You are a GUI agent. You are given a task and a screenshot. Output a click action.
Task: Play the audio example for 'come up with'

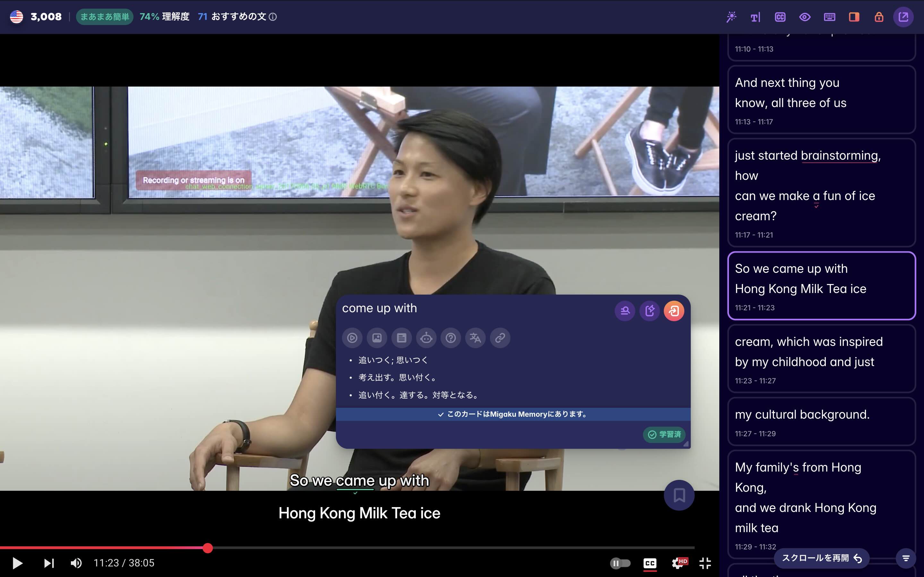(352, 338)
